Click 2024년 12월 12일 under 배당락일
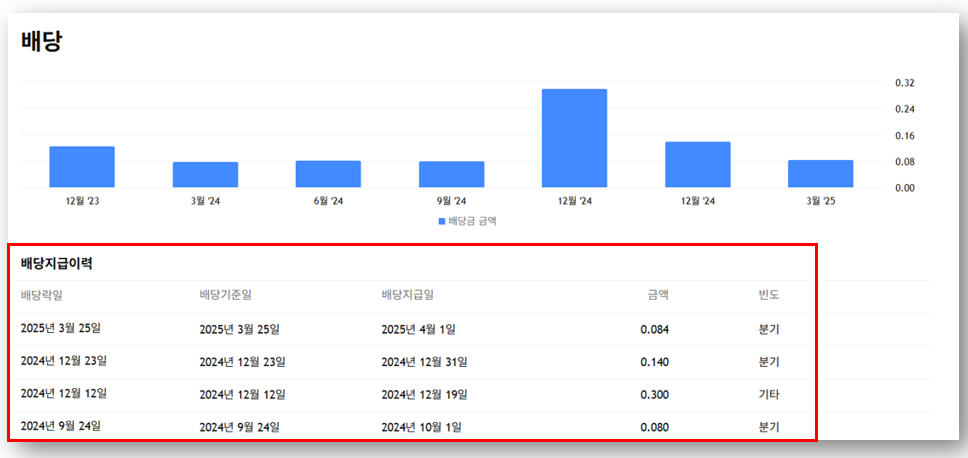 64,393
